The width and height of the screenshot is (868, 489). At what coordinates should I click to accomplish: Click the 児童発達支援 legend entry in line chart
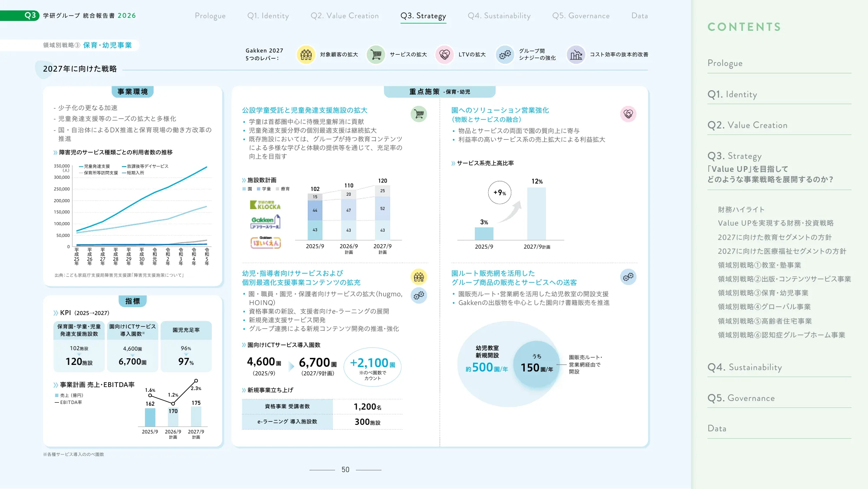tap(94, 166)
